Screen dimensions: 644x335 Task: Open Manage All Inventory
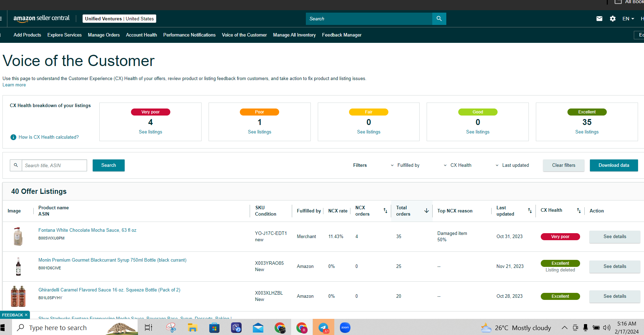294,35
